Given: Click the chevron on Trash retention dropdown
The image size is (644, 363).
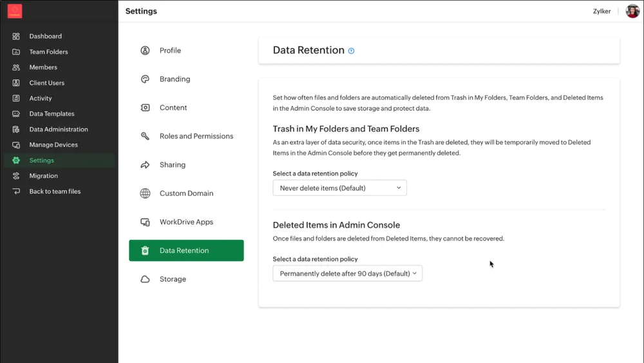Looking at the screenshot, I should click(x=399, y=188).
